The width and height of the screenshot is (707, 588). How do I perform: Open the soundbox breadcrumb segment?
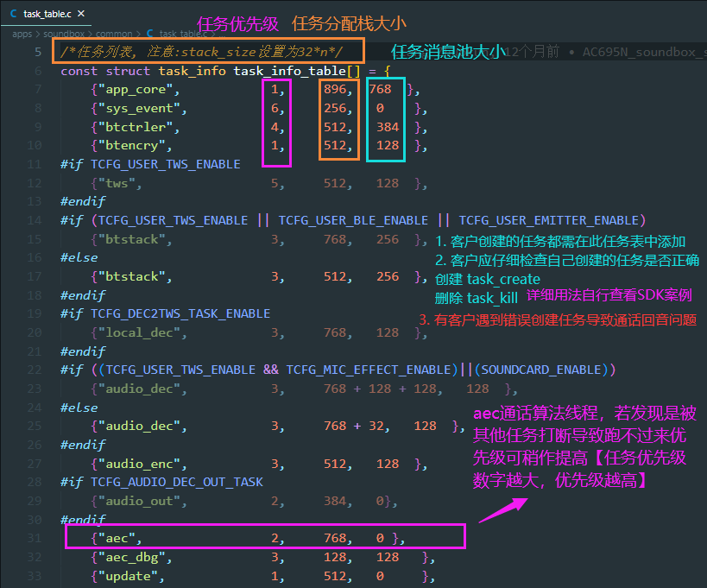click(64, 35)
